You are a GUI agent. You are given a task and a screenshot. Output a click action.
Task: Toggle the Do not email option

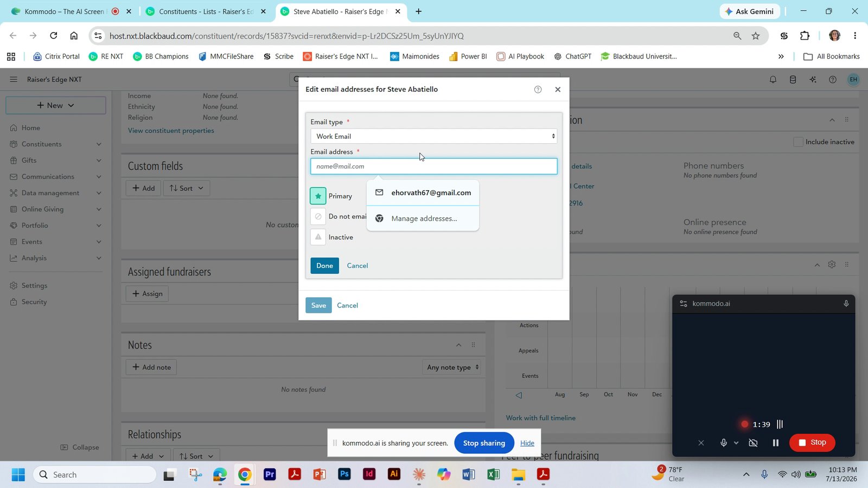pyautogui.click(x=318, y=216)
